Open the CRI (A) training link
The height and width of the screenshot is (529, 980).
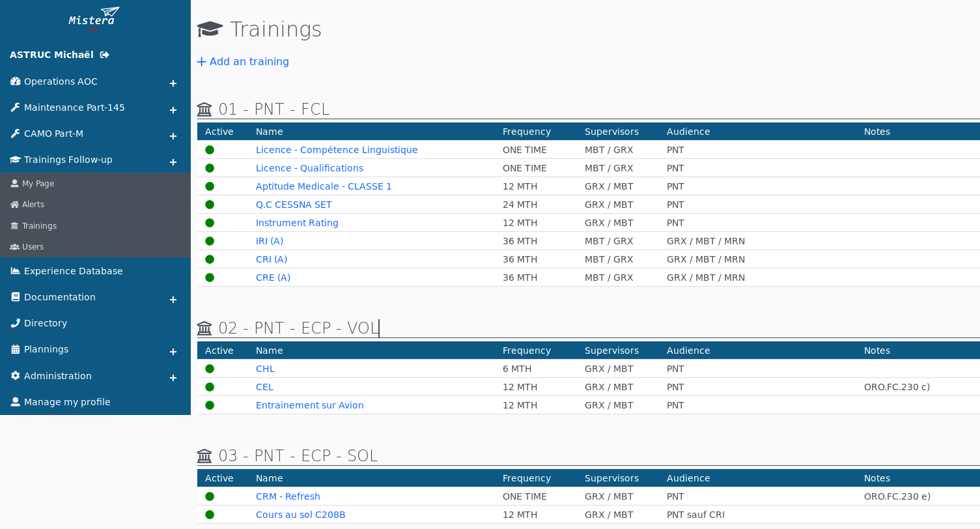point(272,259)
